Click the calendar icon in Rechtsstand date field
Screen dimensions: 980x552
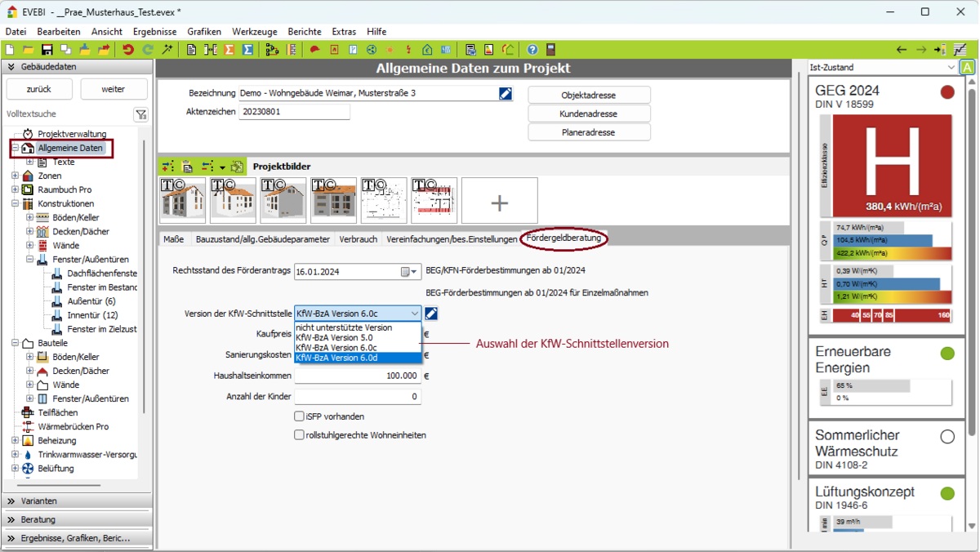click(405, 272)
